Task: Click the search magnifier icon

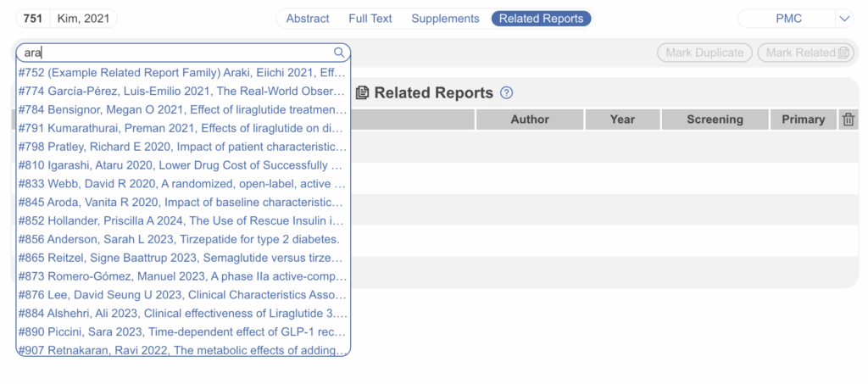Action: (x=339, y=53)
